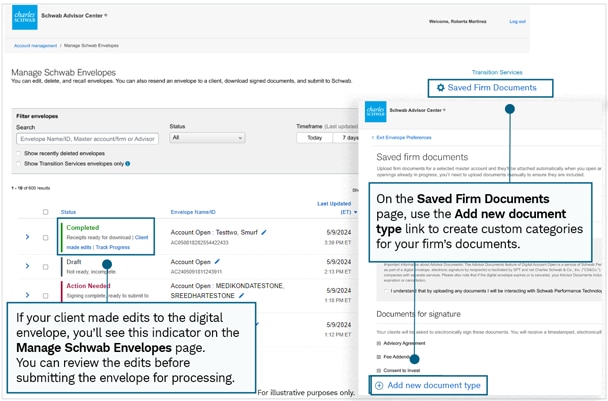Click the Log out link
608x401 pixels.
[x=517, y=22]
